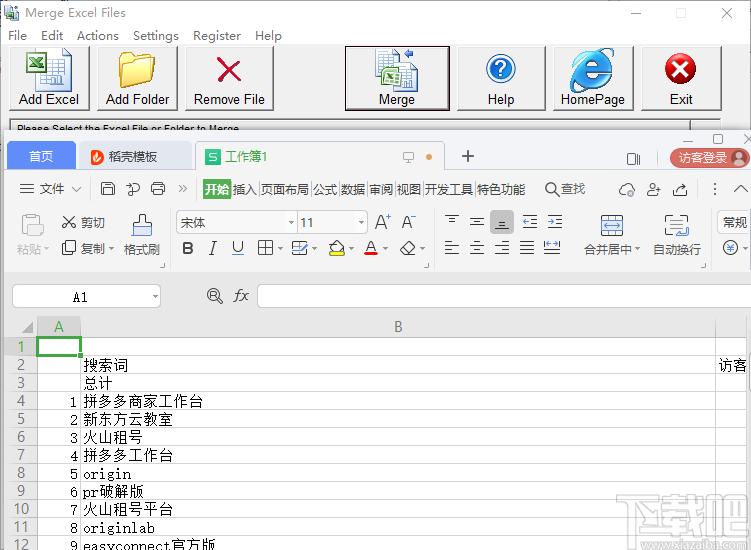Align text right

click(501, 248)
